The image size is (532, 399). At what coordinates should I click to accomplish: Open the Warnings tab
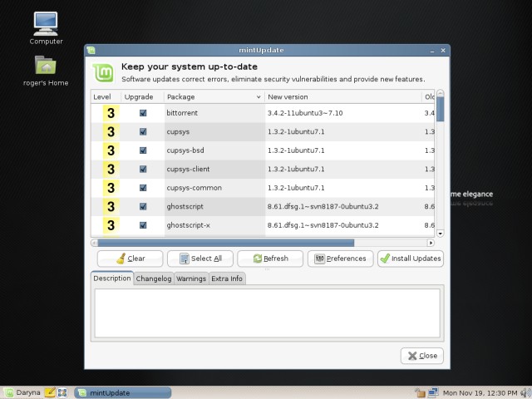pyautogui.click(x=191, y=278)
